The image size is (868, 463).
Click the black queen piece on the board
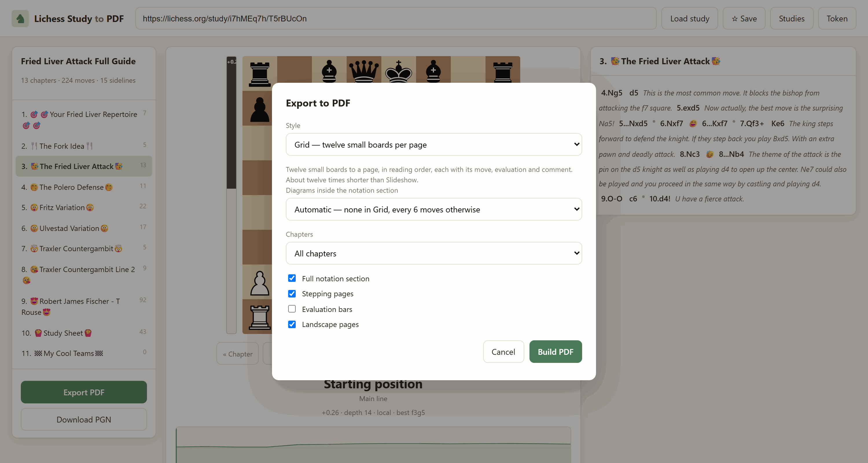tap(364, 71)
